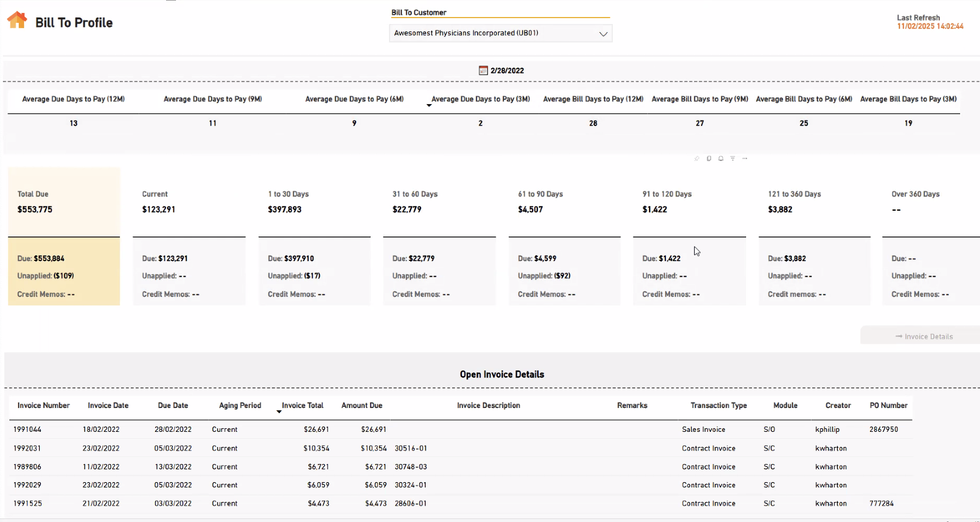The image size is (980, 522).
Task: Click the Invoice Description column header
Action: pyautogui.click(x=488, y=405)
